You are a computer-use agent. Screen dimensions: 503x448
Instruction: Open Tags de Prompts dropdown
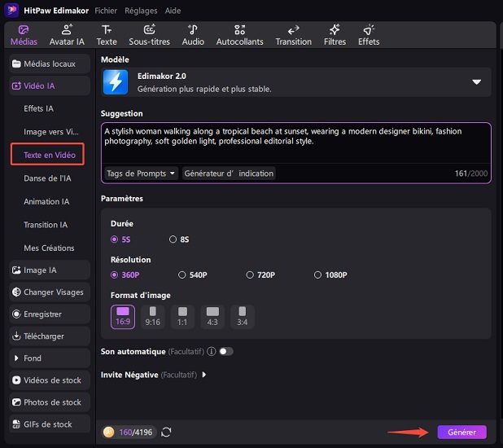(x=141, y=173)
